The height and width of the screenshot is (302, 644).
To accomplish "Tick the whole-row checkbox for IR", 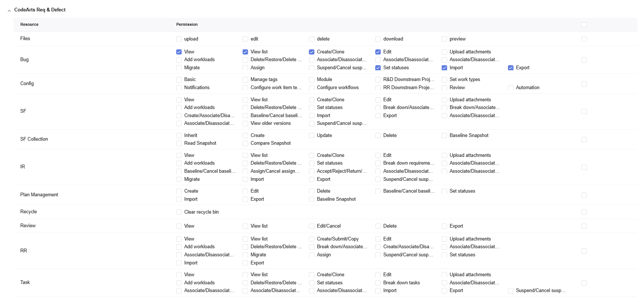I will [584, 167].
